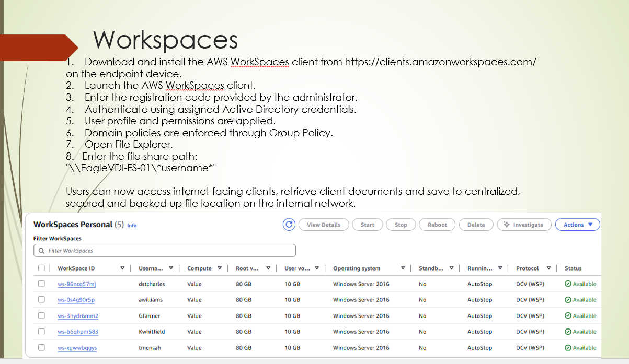Sort by the Compute column arrow
Viewport: 629px width, 364px height.
[x=220, y=268]
